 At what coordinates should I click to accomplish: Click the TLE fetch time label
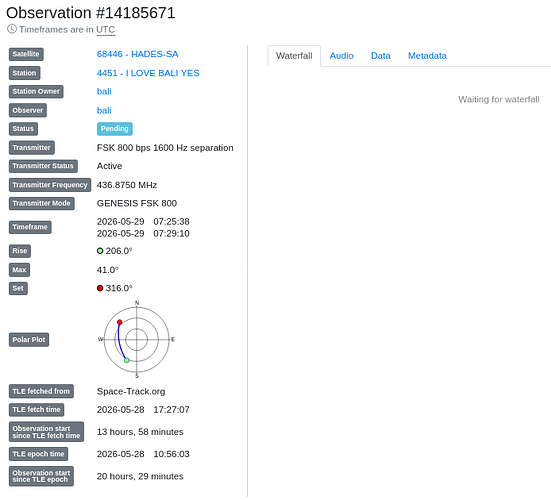tap(37, 409)
